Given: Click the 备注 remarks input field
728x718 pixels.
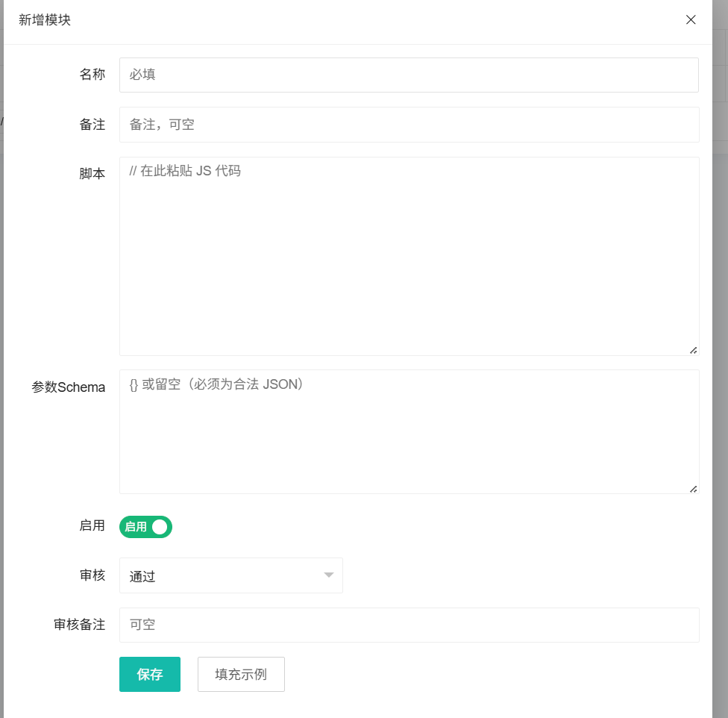Looking at the screenshot, I should point(409,124).
